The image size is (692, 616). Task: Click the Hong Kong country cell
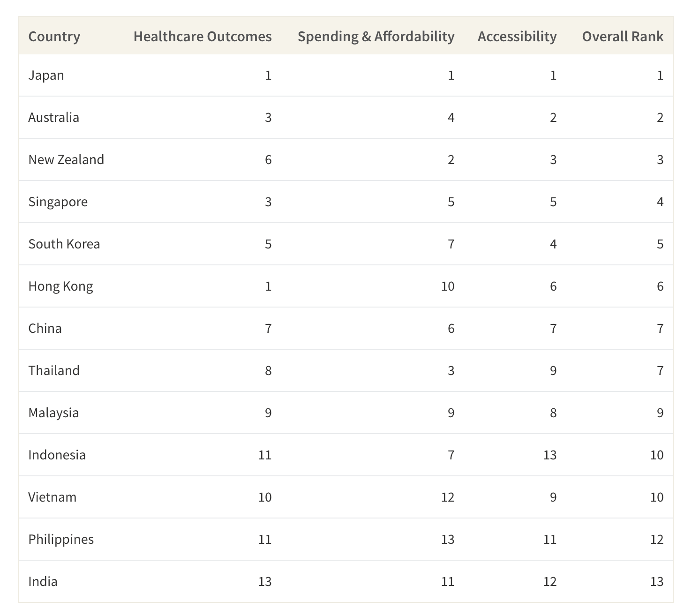[x=60, y=286]
